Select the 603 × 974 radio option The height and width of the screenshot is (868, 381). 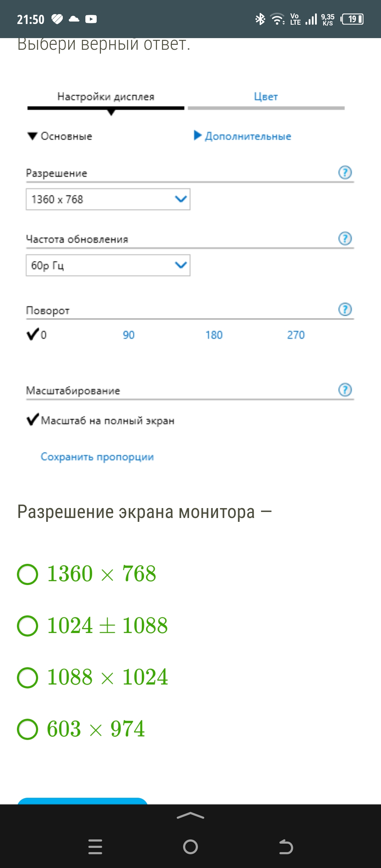[x=28, y=729]
